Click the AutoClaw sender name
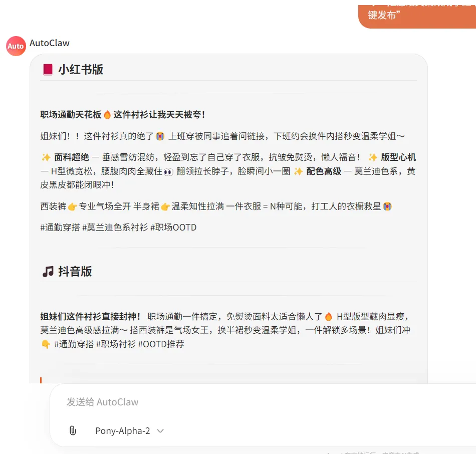476x454 pixels. [50, 43]
